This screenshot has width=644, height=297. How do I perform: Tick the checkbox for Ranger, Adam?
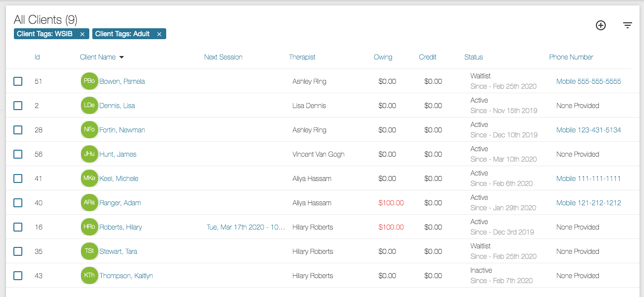pyautogui.click(x=18, y=203)
